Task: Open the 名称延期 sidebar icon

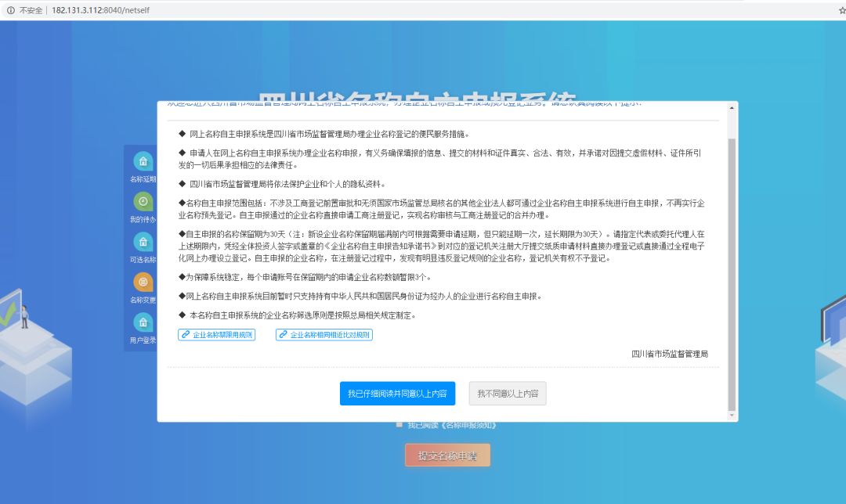Action: pyautogui.click(x=143, y=160)
